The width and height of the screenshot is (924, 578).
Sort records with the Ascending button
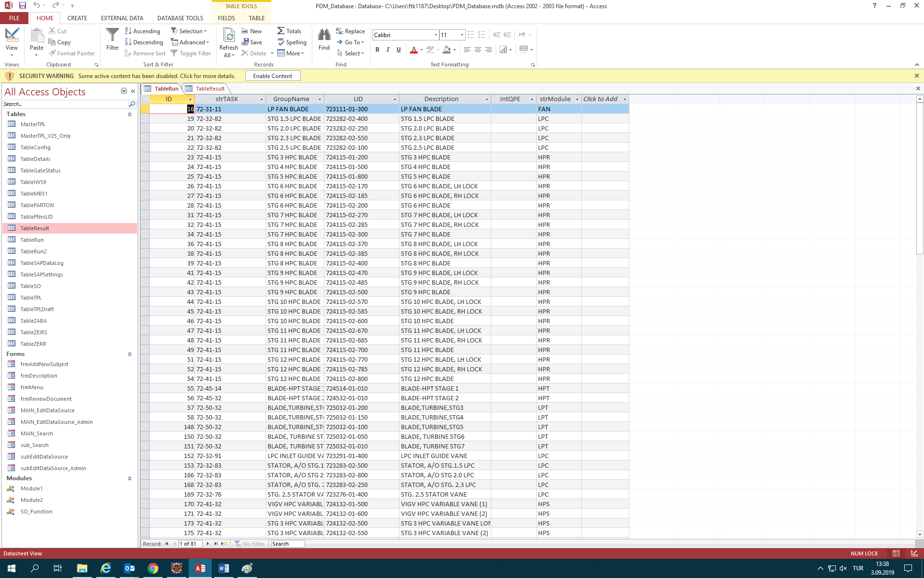142,31
